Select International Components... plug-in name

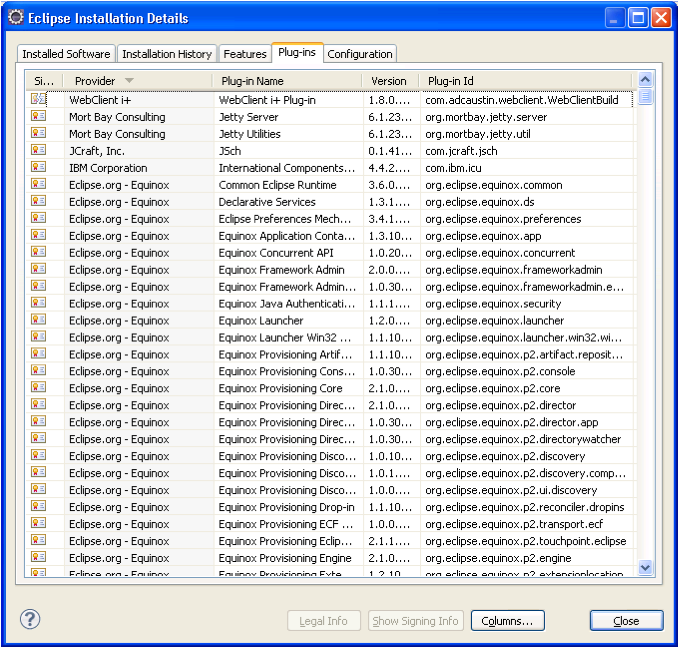(287, 168)
